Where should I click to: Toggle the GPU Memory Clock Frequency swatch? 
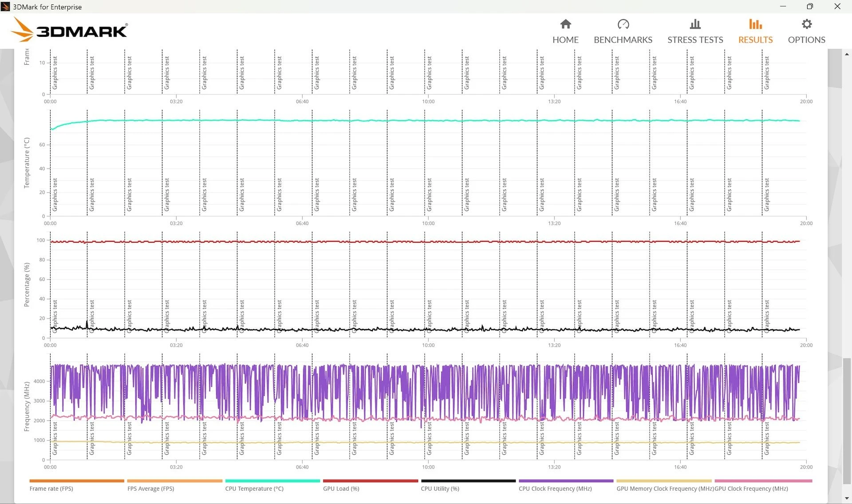coord(664,480)
